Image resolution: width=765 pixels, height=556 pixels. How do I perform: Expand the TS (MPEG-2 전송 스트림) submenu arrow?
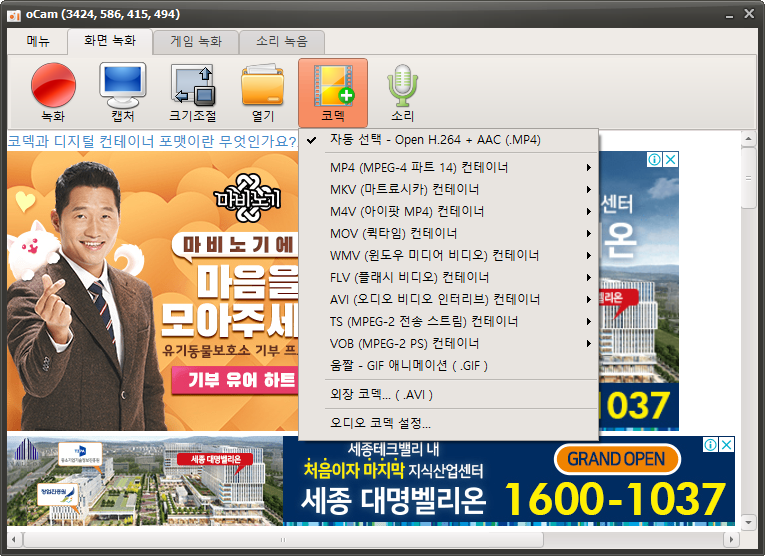pyautogui.click(x=589, y=321)
